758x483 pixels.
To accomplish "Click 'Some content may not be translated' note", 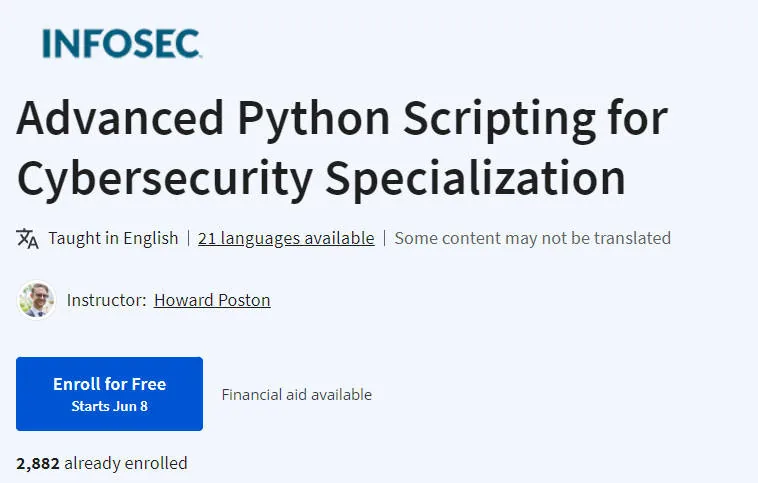I will [533, 238].
